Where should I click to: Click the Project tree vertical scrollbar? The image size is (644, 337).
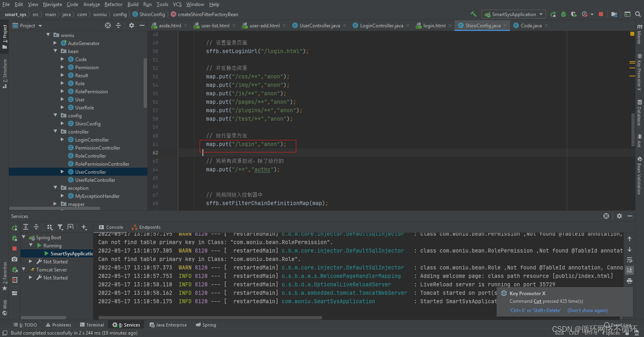(x=145, y=83)
